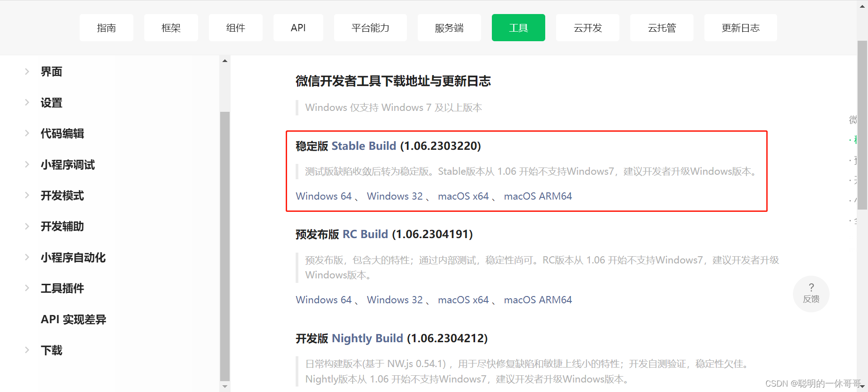This screenshot has height=392, width=868.
Task: Click the page title 微信开发者工具下载地址与更新日志
Action: tap(393, 81)
